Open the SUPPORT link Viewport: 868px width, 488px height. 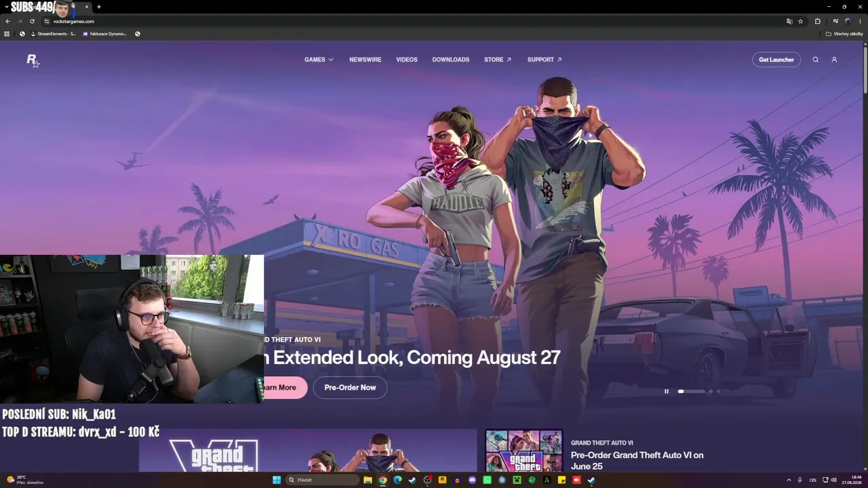click(545, 60)
